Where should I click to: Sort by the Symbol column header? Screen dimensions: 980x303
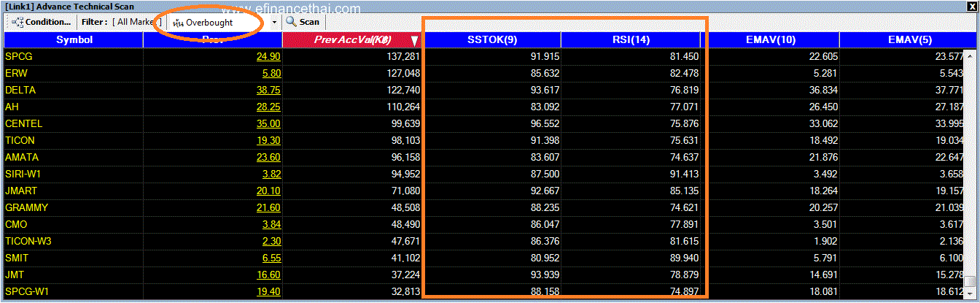click(74, 40)
